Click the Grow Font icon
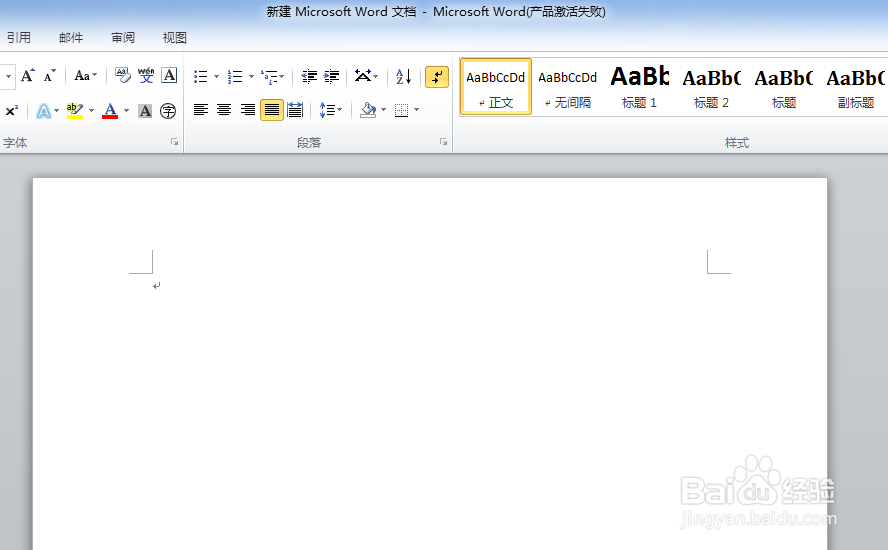This screenshot has width=888, height=550. [27, 76]
